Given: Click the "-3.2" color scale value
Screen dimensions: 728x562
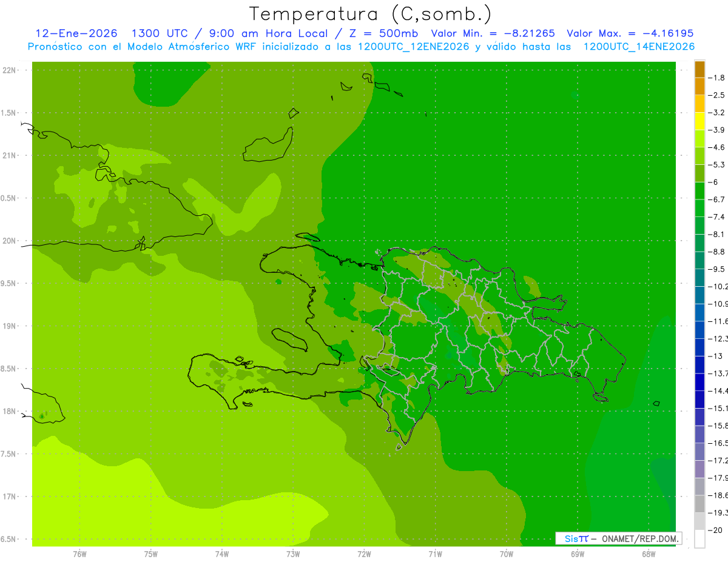Looking at the screenshot, I should pyautogui.click(x=716, y=113).
